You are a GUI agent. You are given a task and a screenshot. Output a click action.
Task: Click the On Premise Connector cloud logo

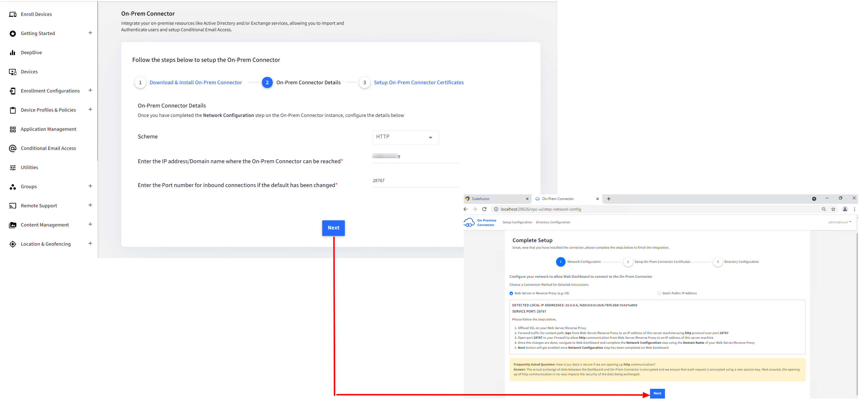[x=469, y=223]
